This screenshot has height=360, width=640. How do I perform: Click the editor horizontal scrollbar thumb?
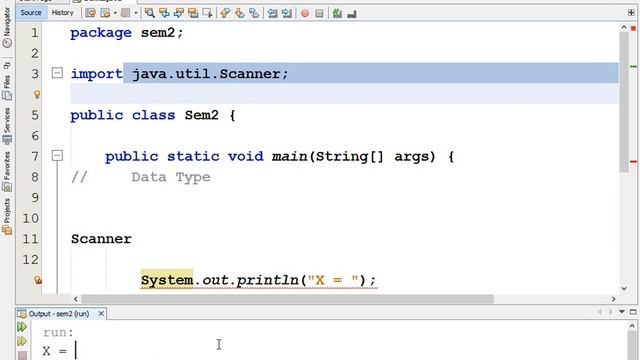click(x=287, y=299)
